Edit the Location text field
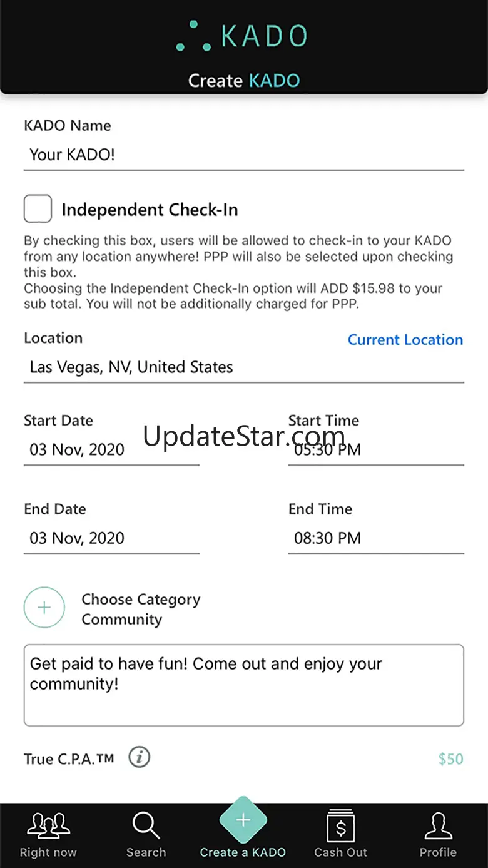 243,367
